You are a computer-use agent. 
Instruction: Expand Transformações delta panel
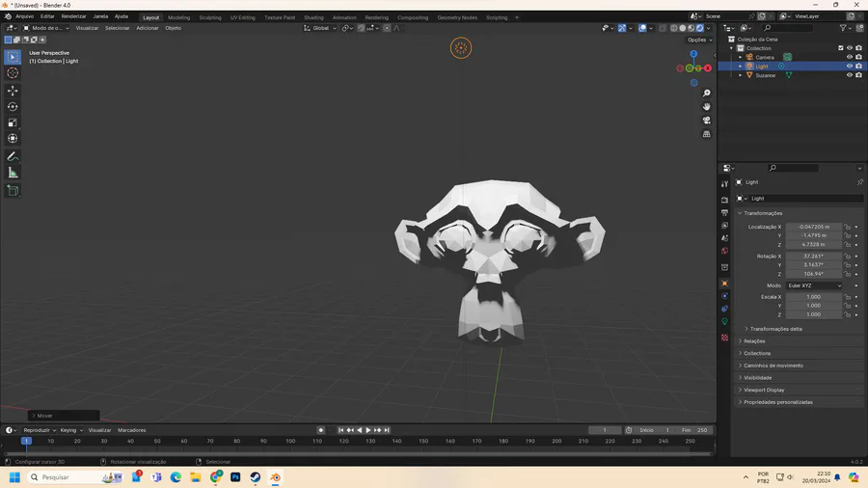tap(775, 329)
